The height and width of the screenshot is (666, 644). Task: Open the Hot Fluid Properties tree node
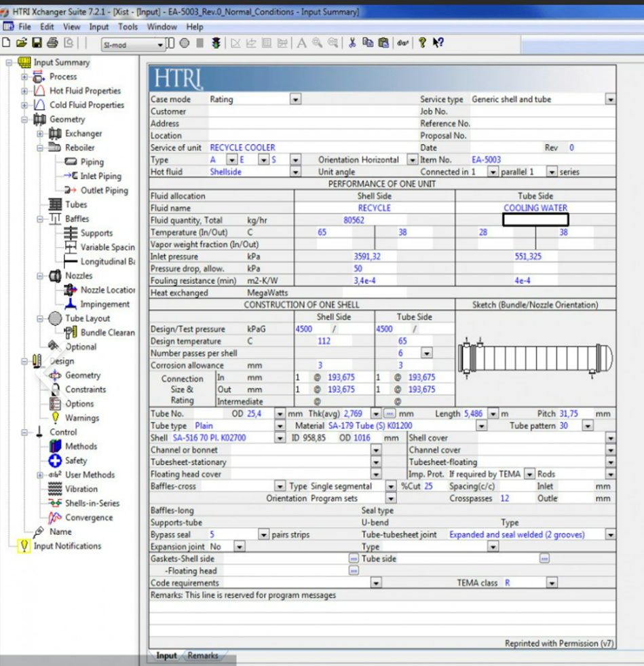84,91
